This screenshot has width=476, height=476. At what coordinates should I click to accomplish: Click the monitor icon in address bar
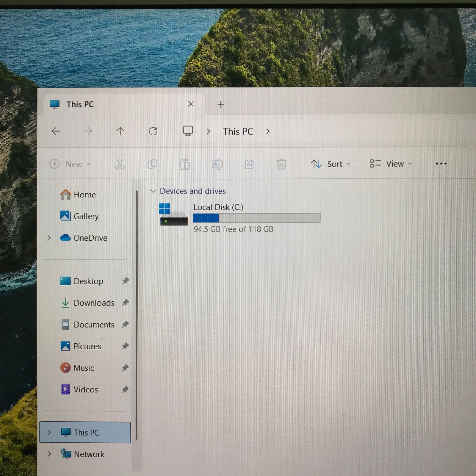click(188, 131)
